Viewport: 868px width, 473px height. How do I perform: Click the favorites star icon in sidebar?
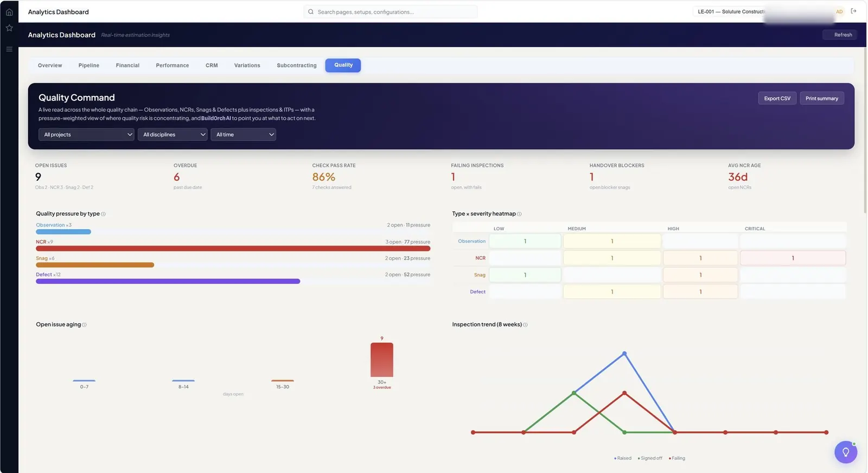pyautogui.click(x=9, y=28)
